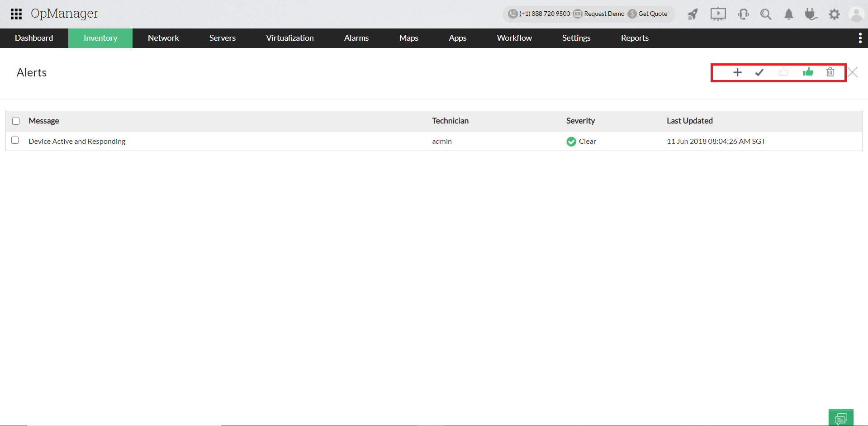Open the presentation screen icon
Image resolution: width=868 pixels, height=426 pixels.
click(718, 14)
